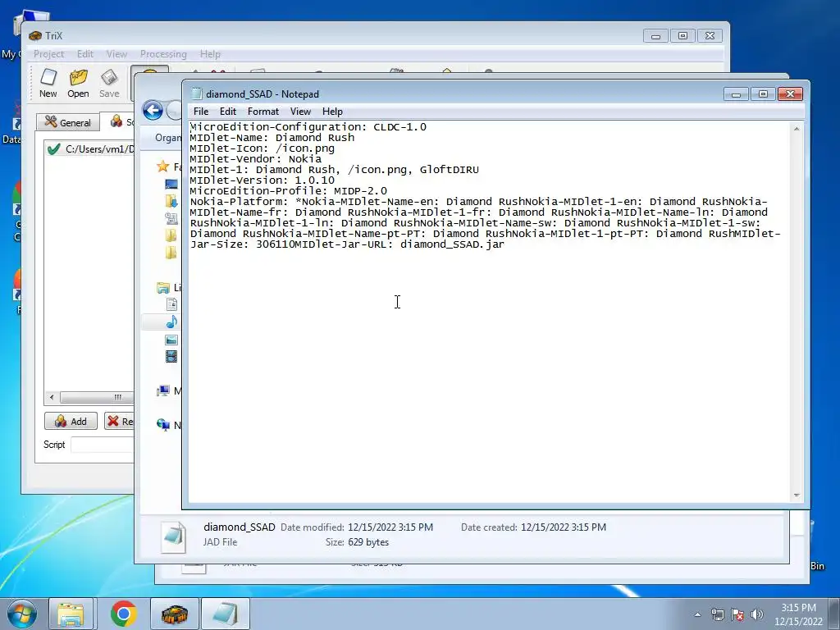This screenshot has width=840, height=630.
Task: Click the red X remove button in TriX
Action: click(x=119, y=421)
